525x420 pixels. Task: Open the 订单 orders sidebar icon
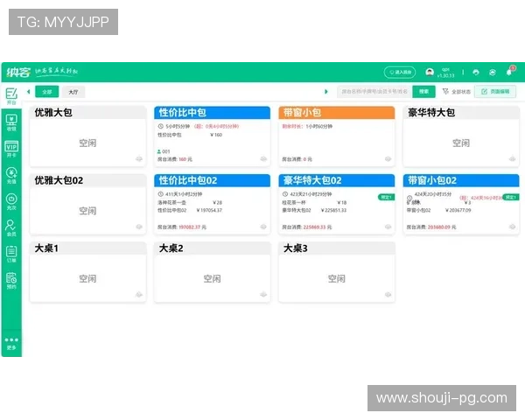coord(11,255)
